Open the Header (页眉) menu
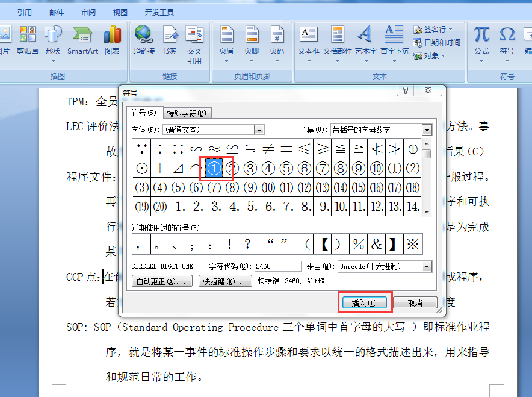 (x=226, y=44)
